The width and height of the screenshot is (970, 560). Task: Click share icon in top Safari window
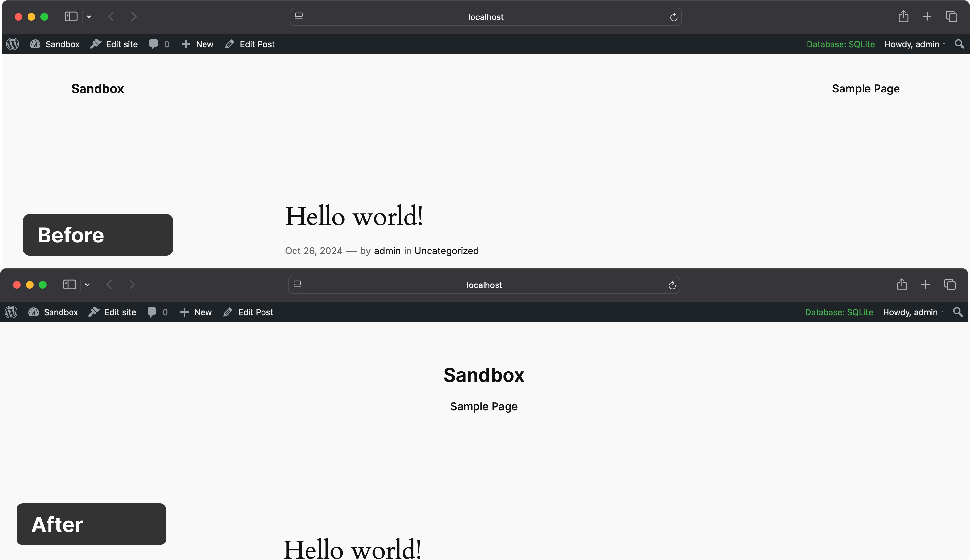pos(903,16)
